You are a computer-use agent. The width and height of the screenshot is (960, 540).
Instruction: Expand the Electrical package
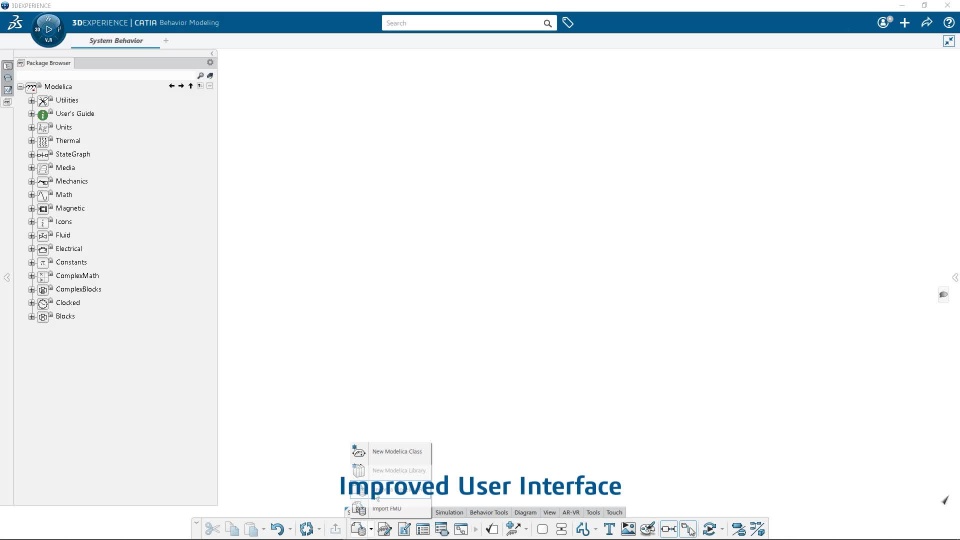click(x=32, y=249)
